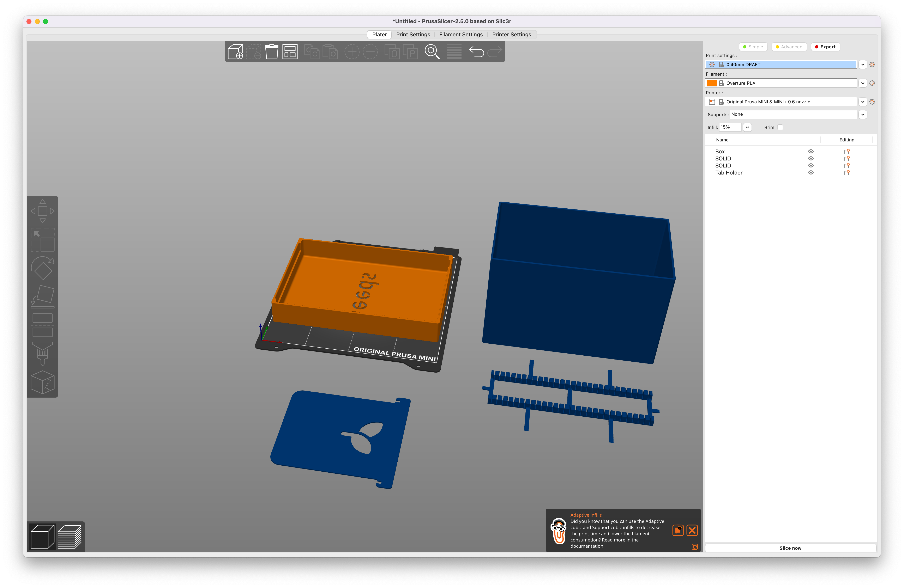
Task: Hide the Box object with eye icon
Action: 810,152
